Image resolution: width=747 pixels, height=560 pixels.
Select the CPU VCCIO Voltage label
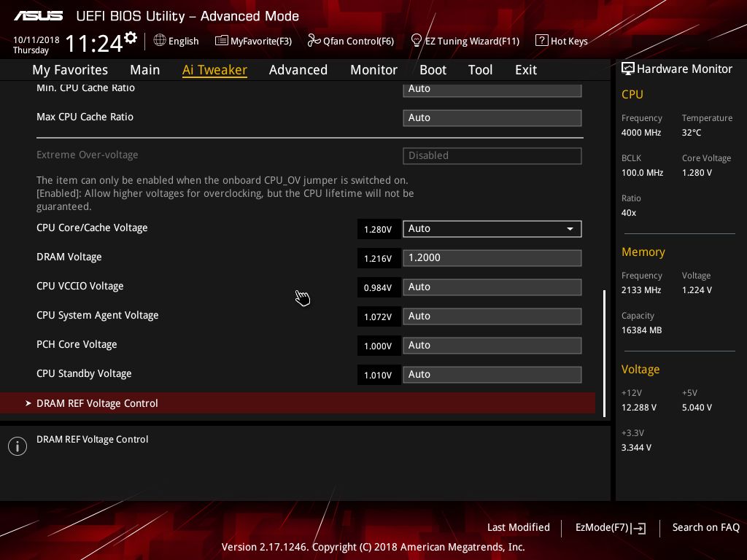pyautogui.click(x=80, y=286)
